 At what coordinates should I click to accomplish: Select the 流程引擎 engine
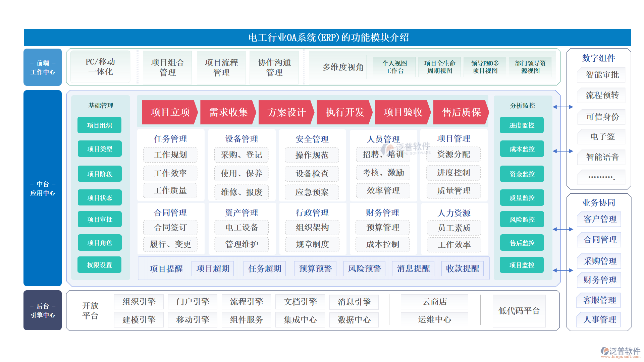pos(246,302)
